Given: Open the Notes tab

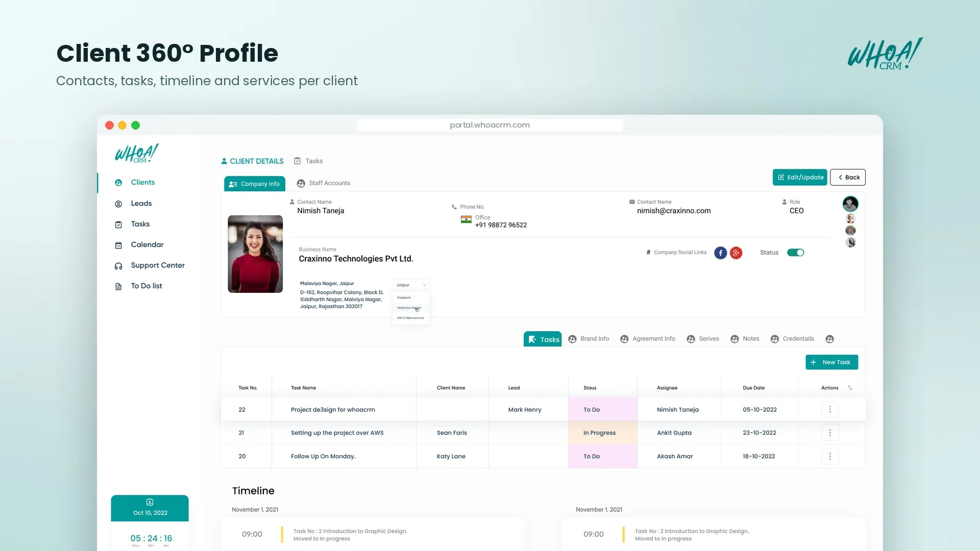Looking at the screenshot, I should 745,339.
